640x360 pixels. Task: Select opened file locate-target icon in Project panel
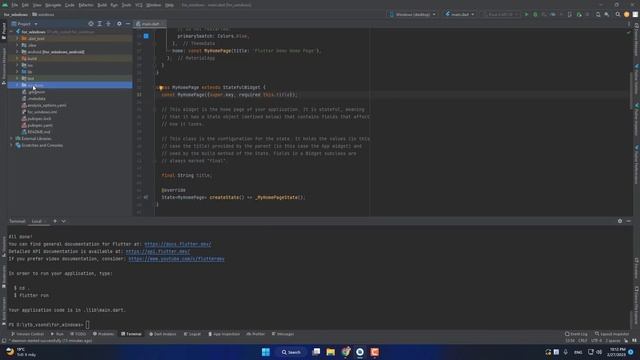pyautogui.click(x=91, y=24)
